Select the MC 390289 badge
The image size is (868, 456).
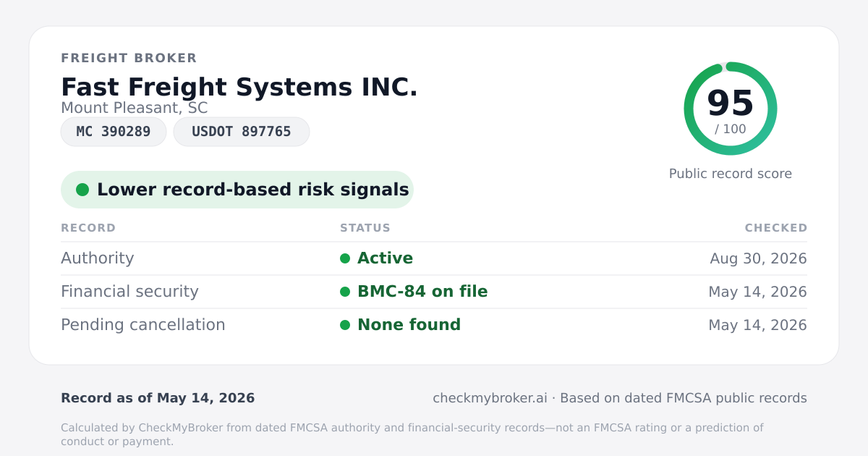(114, 132)
